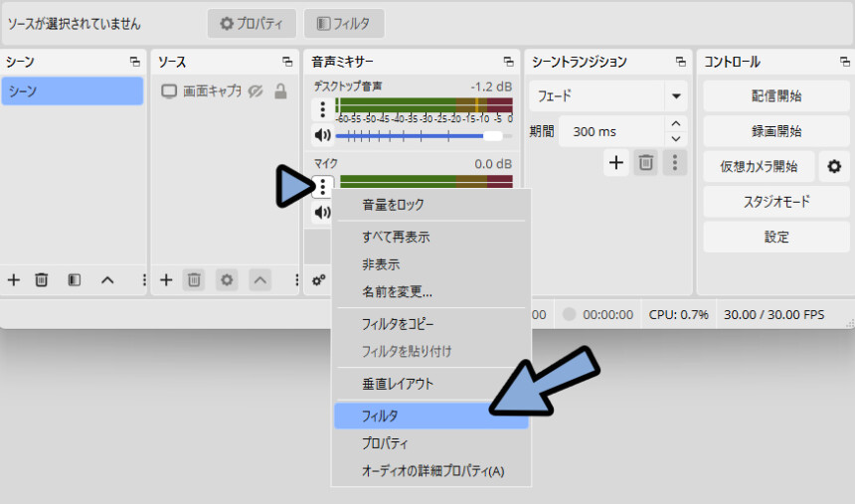Open virtual camera settings gear icon
The height and width of the screenshot is (504, 855).
tap(834, 166)
